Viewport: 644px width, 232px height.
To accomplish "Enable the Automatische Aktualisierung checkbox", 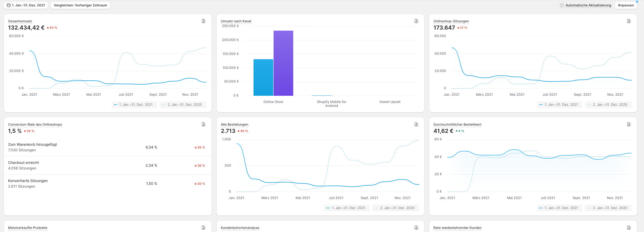I will pyautogui.click(x=562, y=5).
